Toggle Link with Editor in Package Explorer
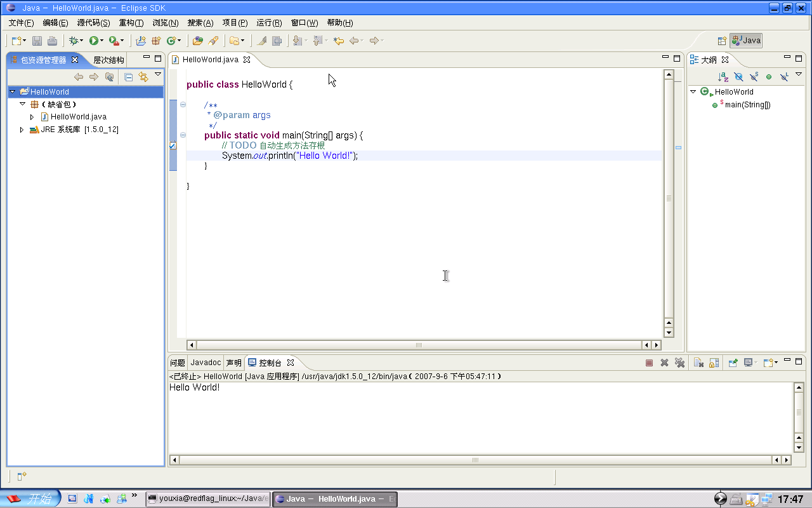The image size is (812, 508). [143, 77]
